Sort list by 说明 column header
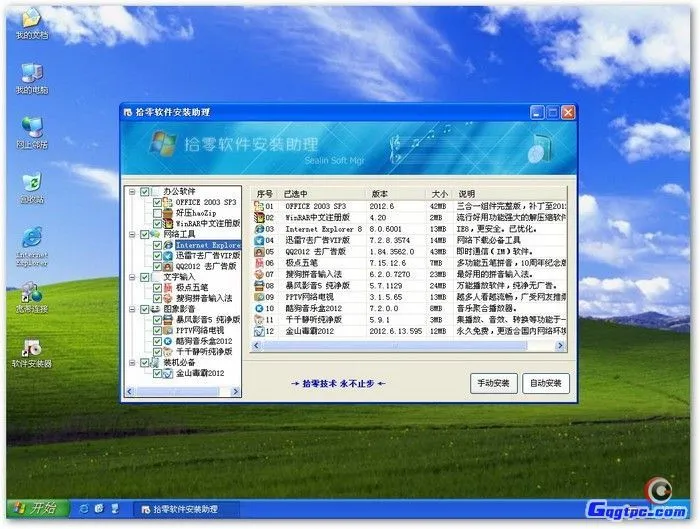Viewport: 700px width, 529px height. pos(510,194)
